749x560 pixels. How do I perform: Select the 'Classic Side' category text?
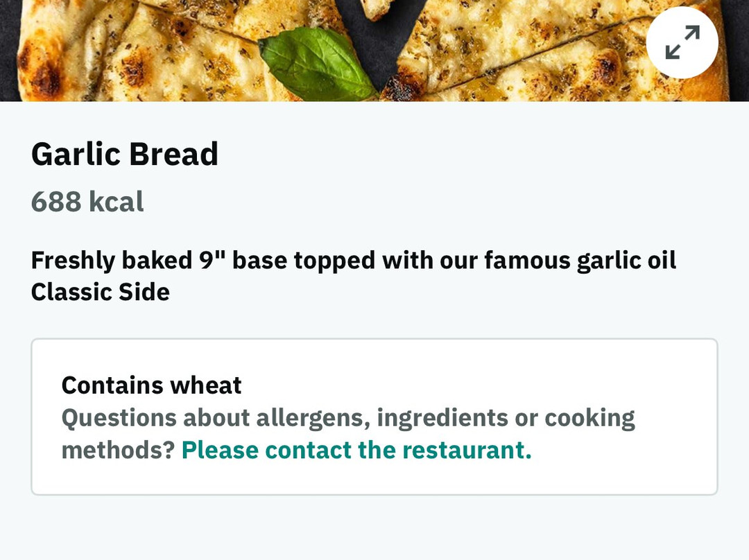click(101, 292)
